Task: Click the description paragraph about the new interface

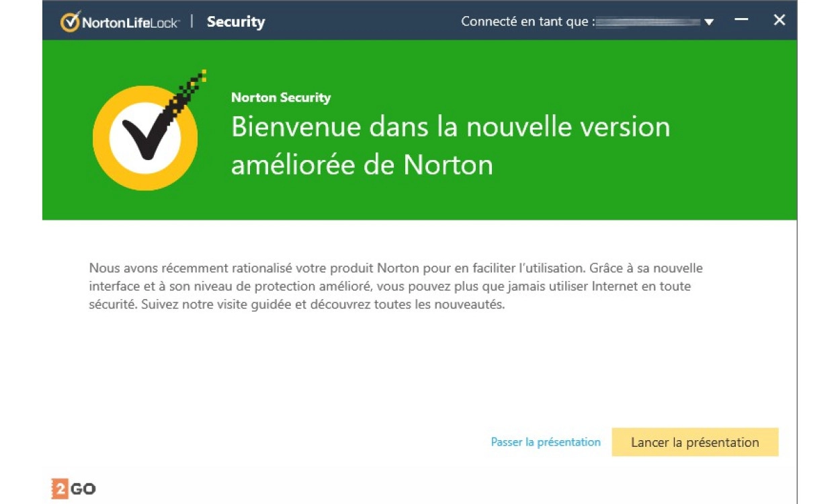Action: click(395, 286)
